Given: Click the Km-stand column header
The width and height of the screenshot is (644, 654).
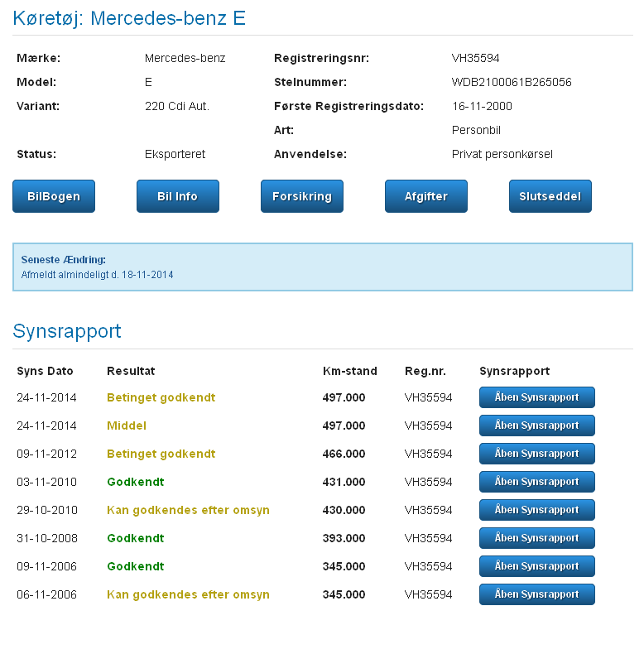Looking at the screenshot, I should 350,371.
